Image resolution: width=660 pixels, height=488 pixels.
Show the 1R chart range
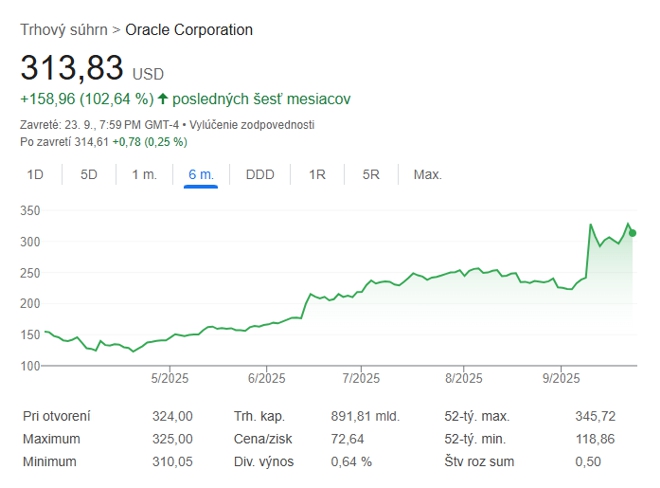click(x=317, y=175)
